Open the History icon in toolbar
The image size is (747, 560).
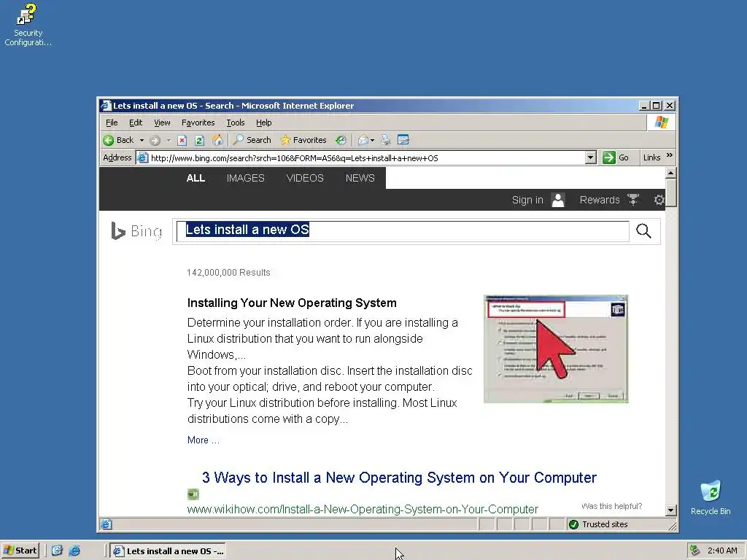(x=341, y=140)
